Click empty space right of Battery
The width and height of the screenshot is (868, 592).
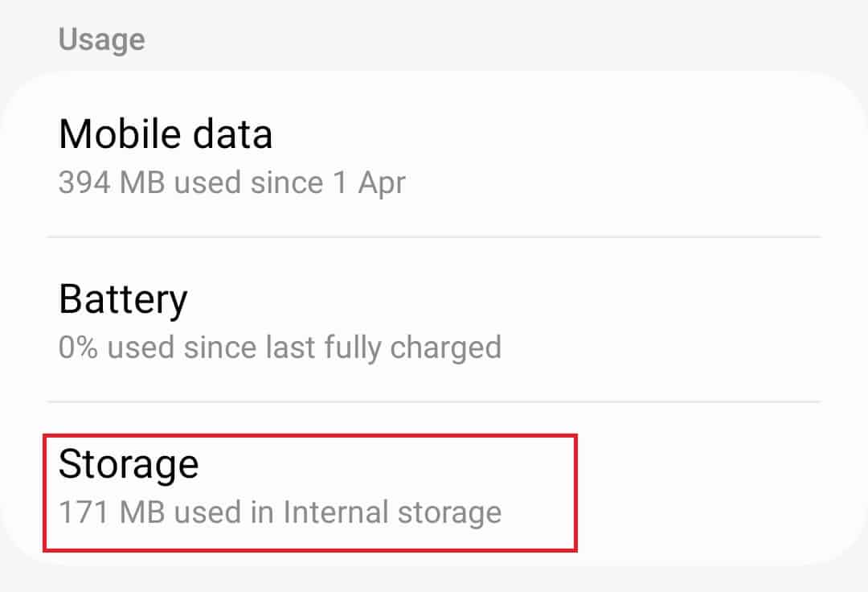[x=667, y=322]
